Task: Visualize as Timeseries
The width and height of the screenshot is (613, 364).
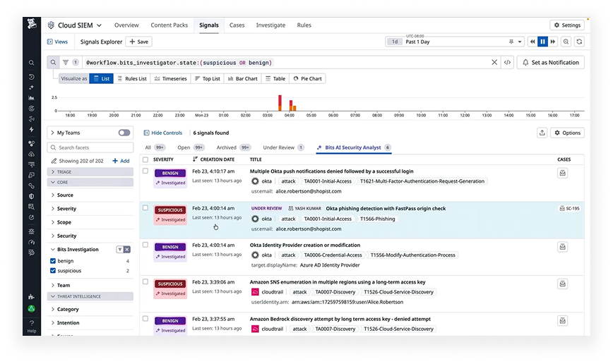Action: tap(170, 78)
